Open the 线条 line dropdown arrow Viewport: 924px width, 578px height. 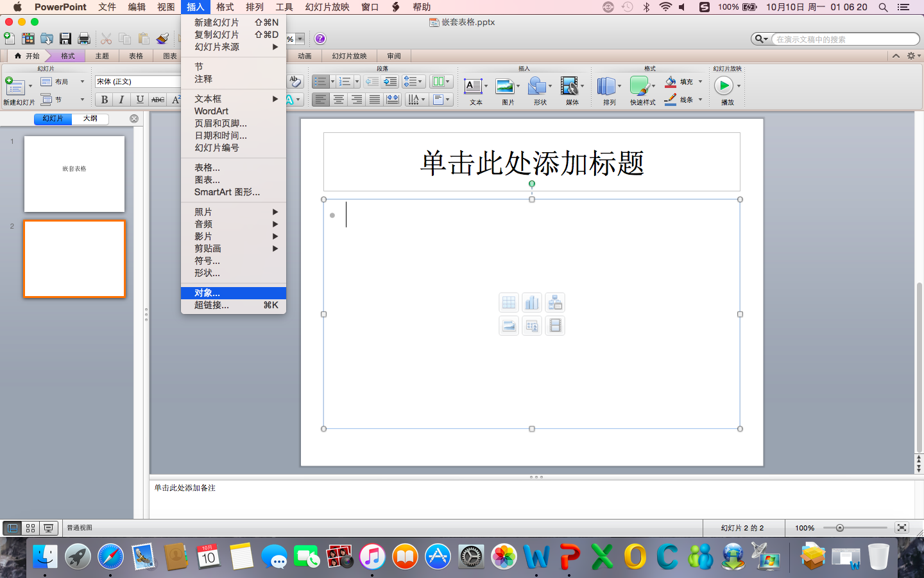[x=700, y=100]
